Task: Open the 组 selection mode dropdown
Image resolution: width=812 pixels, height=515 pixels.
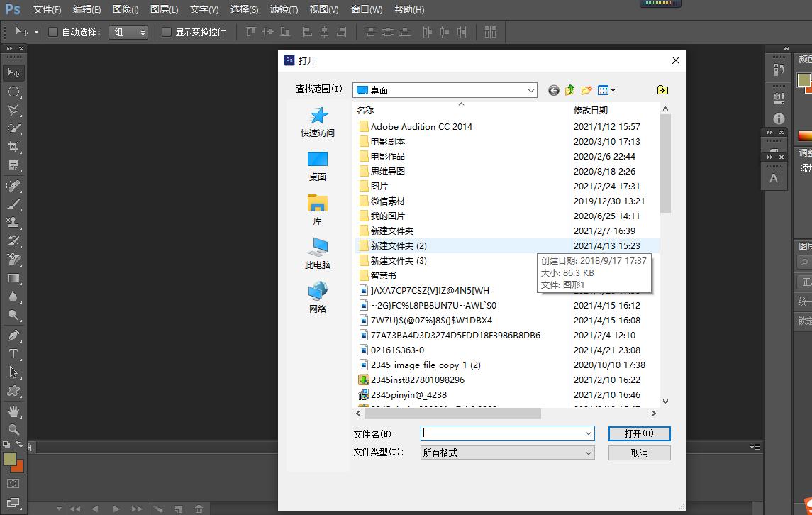Action: tap(128, 31)
